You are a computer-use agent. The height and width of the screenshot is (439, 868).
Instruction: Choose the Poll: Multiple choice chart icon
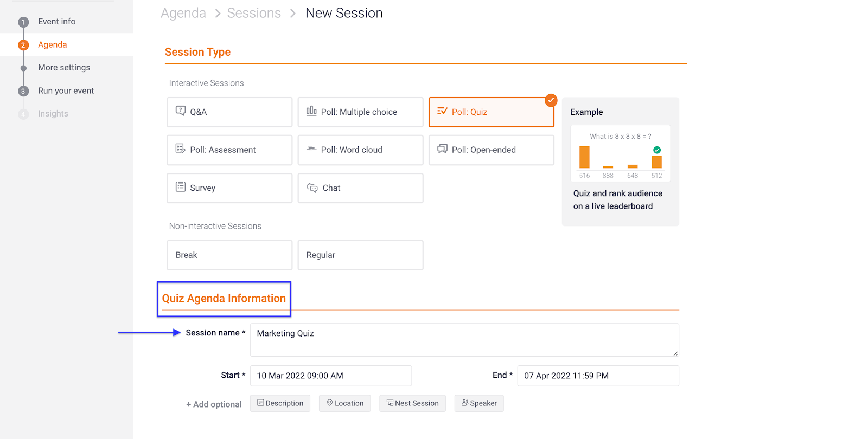tap(311, 111)
